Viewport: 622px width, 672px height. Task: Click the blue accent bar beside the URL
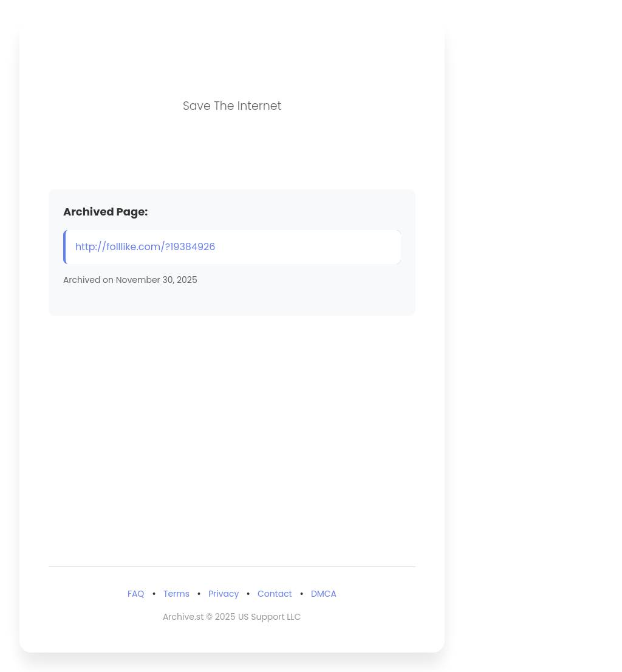pos(65,247)
